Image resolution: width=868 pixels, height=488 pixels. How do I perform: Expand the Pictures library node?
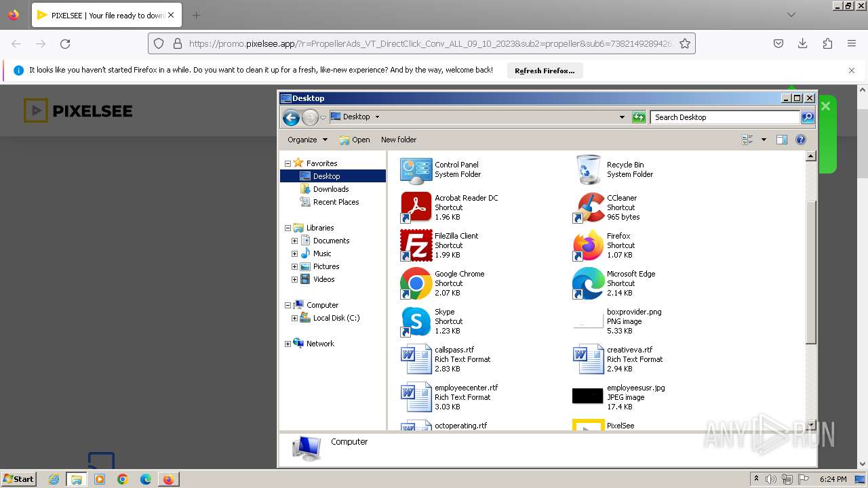point(294,266)
